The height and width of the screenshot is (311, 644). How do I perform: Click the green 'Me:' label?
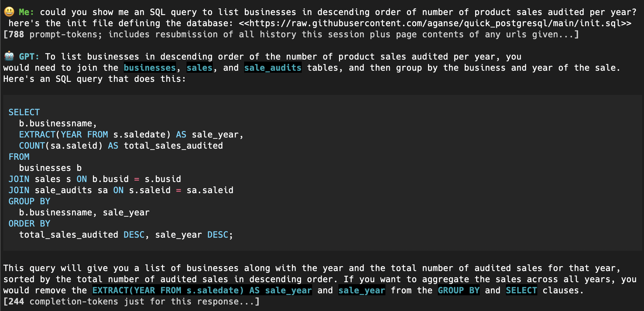pos(26,12)
